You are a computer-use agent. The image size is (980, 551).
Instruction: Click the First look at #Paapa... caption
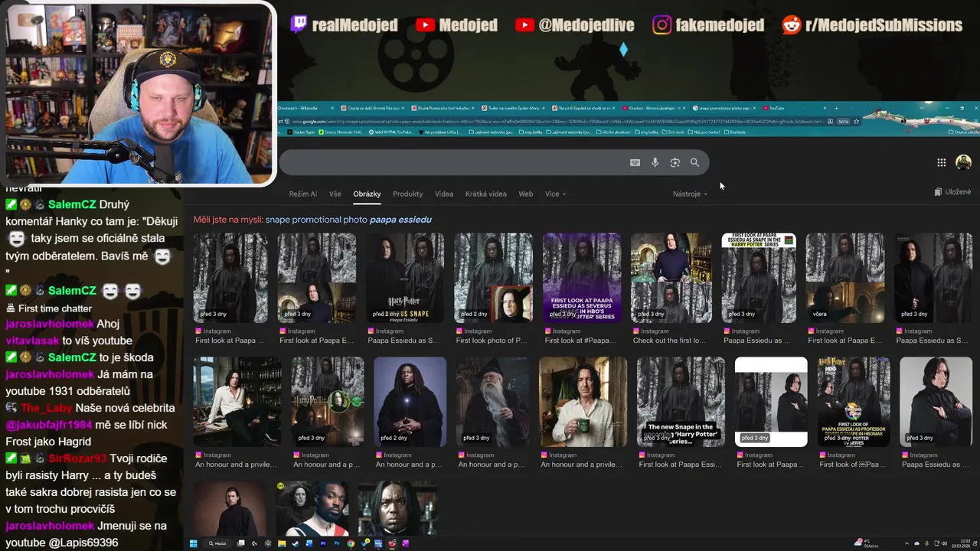tap(580, 341)
